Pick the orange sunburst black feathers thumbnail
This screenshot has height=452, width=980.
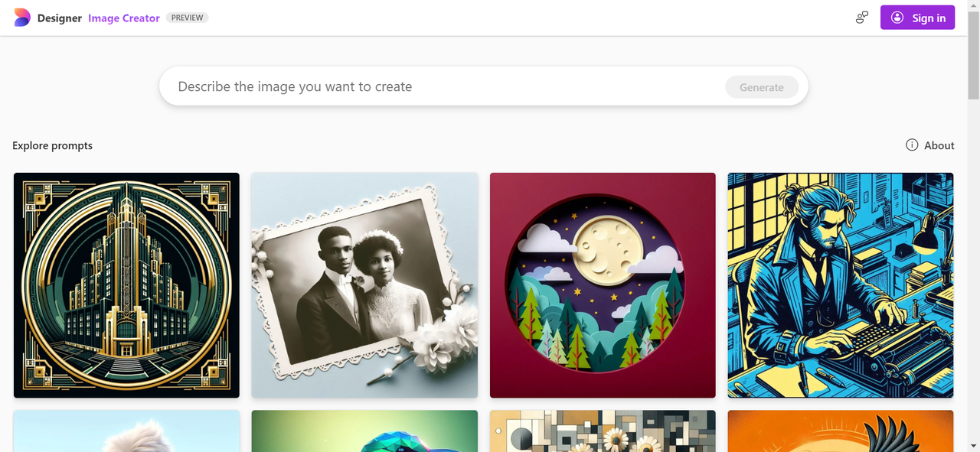[x=841, y=431]
